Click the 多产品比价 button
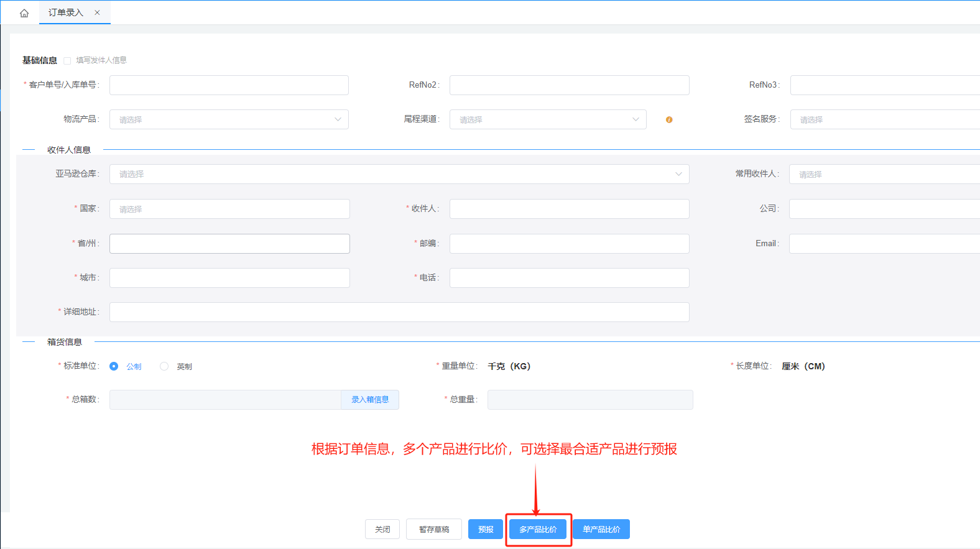The height and width of the screenshot is (549, 980). (538, 529)
